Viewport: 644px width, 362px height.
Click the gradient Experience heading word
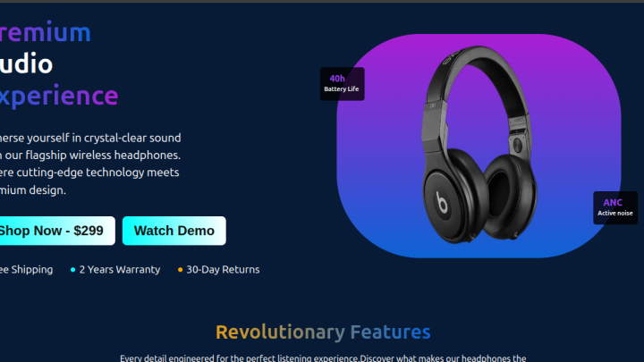click(x=59, y=96)
